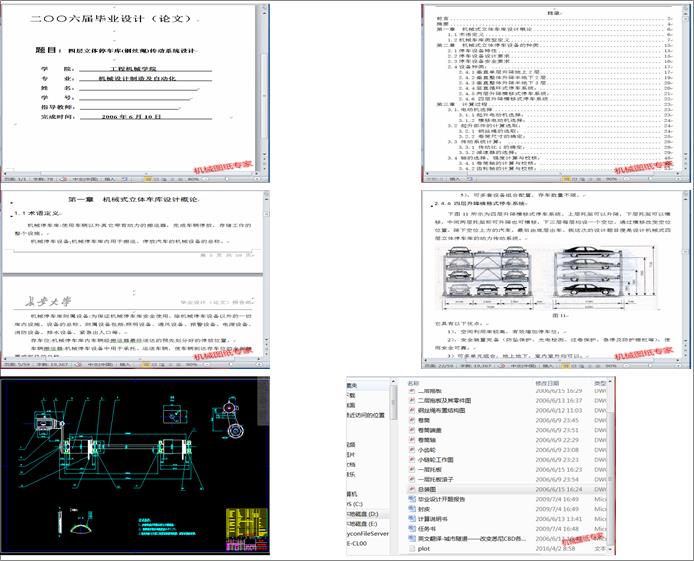Select Print Layout view in cover page window

(x=147, y=179)
